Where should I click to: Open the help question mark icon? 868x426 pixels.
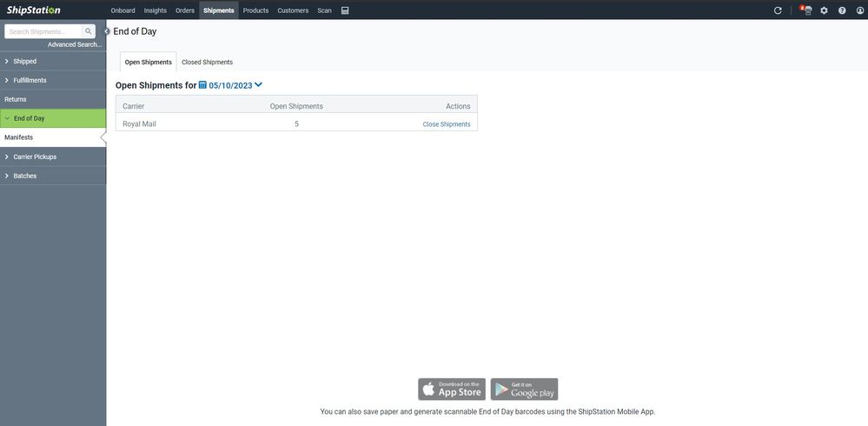click(842, 10)
